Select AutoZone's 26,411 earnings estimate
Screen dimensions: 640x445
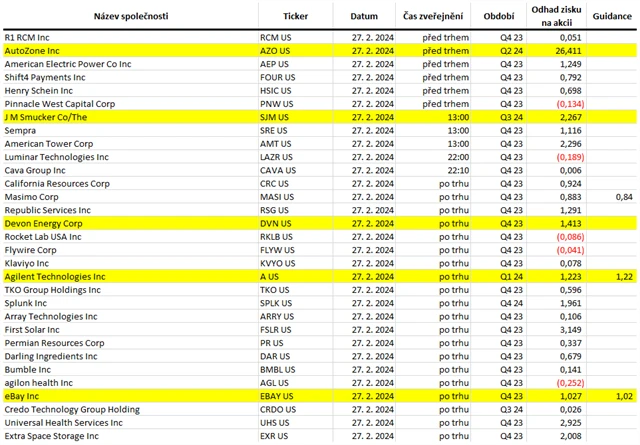pyautogui.click(x=567, y=48)
